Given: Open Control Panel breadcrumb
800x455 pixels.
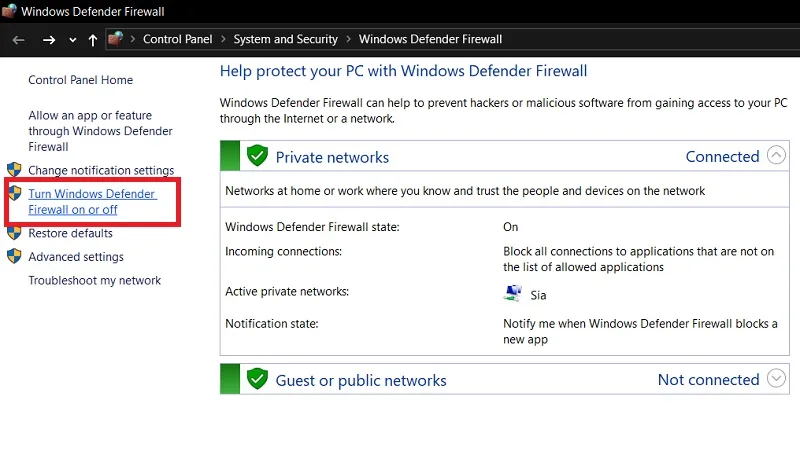Looking at the screenshot, I should click(178, 39).
